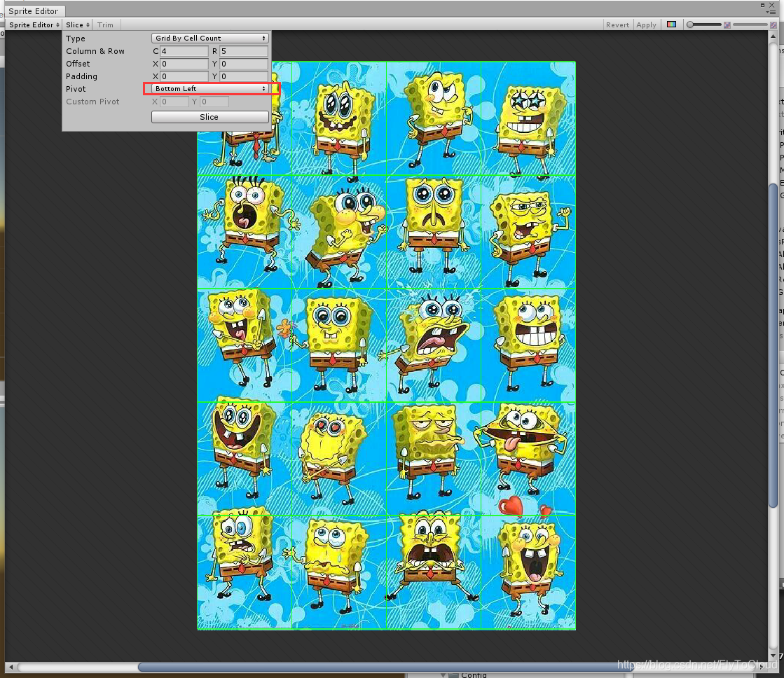Click the Padding X input field
The image size is (784, 678).
184,76
